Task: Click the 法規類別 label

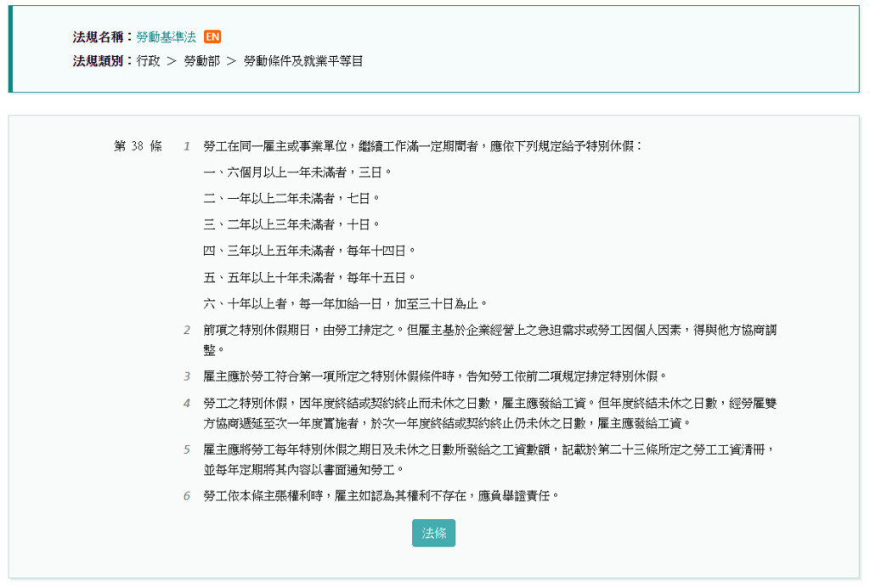Action: coord(103,61)
